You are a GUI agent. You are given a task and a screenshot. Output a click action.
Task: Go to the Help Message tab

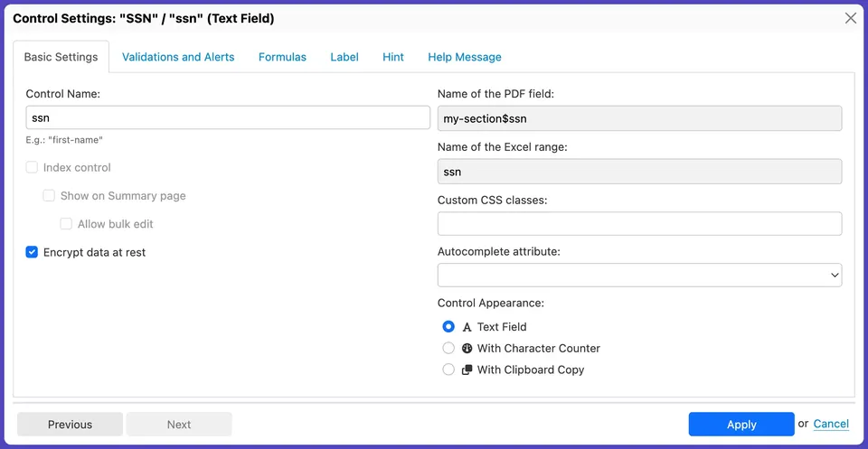pyautogui.click(x=465, y=57)
